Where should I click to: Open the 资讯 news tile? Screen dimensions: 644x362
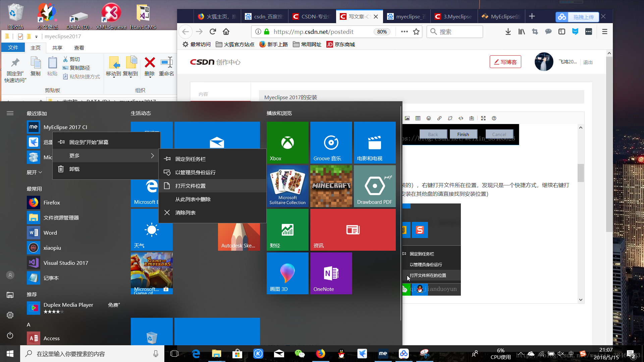(353, 230)
